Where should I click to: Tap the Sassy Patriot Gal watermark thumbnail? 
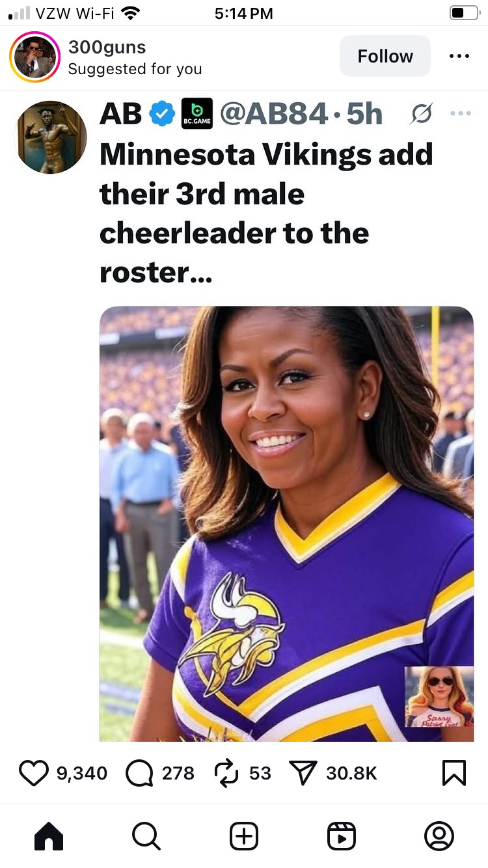pyautogui.click(x=439, y=697)
